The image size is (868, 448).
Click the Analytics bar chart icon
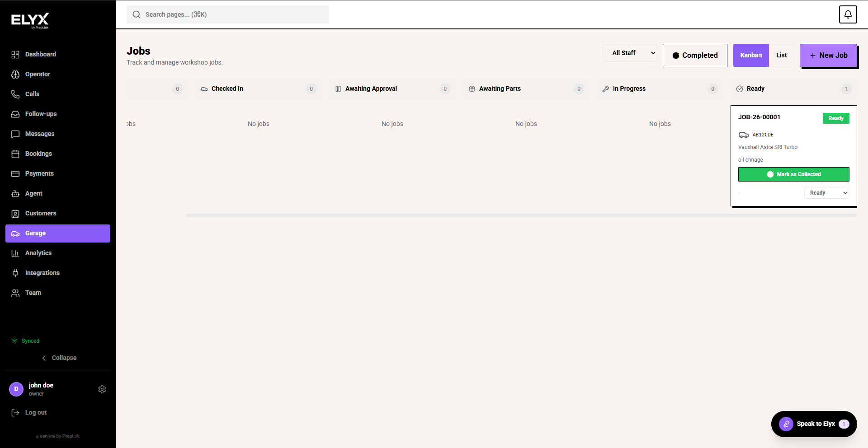[15, 253]
